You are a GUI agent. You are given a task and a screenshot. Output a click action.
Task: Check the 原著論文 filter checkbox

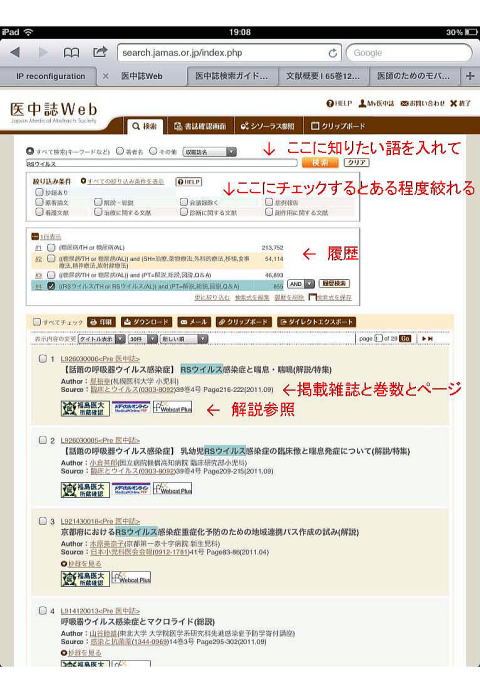click(39, 202)
